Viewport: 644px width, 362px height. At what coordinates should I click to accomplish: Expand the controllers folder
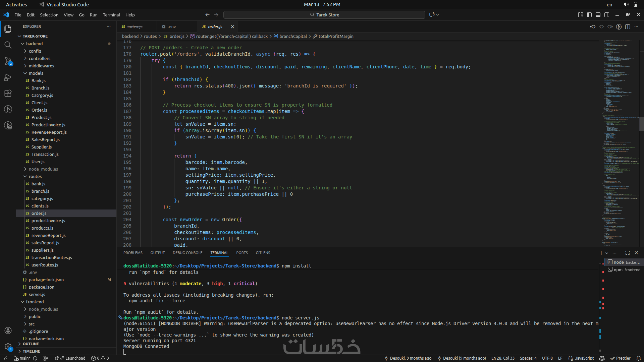[39, 58]
